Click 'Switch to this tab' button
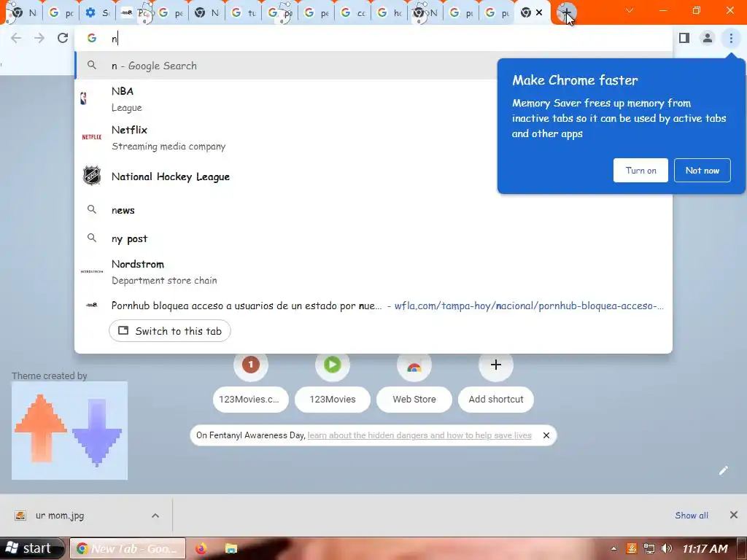 [x=169, y=331]
